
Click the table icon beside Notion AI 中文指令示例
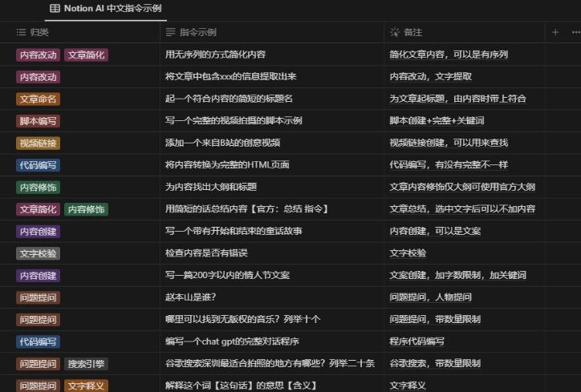(55, 9)
